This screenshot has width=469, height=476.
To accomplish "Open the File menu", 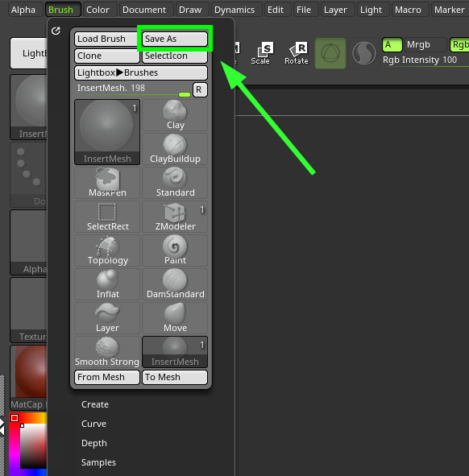I will tap(305, 10).
